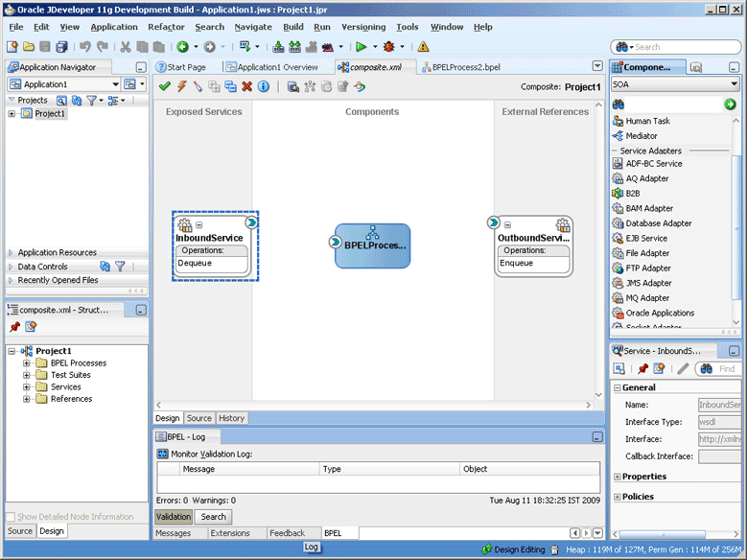The image size is (747, 560).
Task: Toggle Show Detailed Node Information checkbox
Action: click(x=10, y=517)
